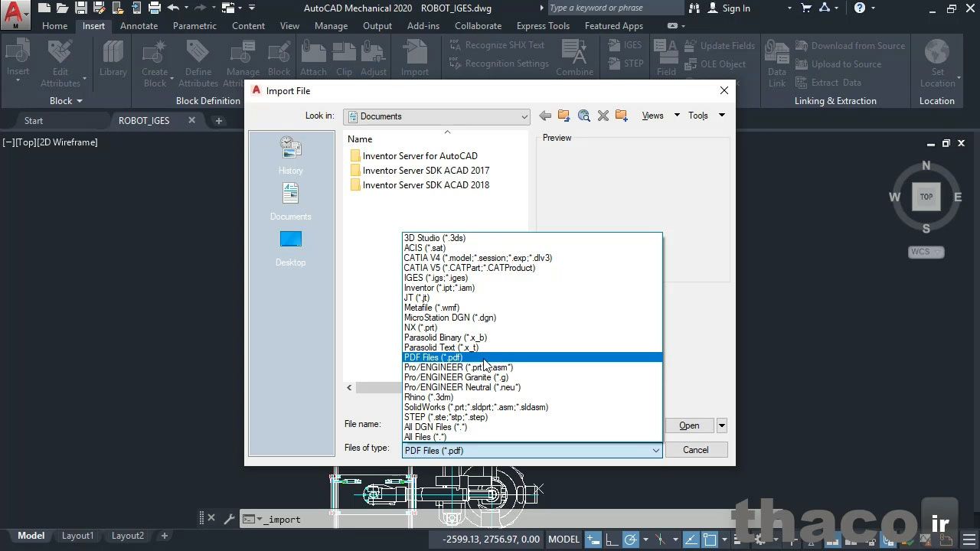Switch to the Parametric ribbon tab
The height and width of the screenshot is (551, 980).
(x=194, y=25)
